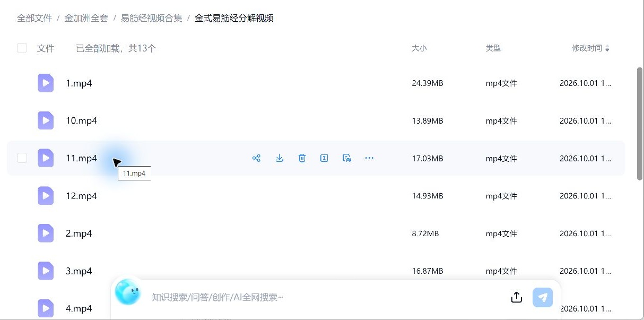Image resolution: width=644 pixels, height=320 pixels.
Task: Delete 11.mp4 using the trash icon
Action: coord(302,158)
